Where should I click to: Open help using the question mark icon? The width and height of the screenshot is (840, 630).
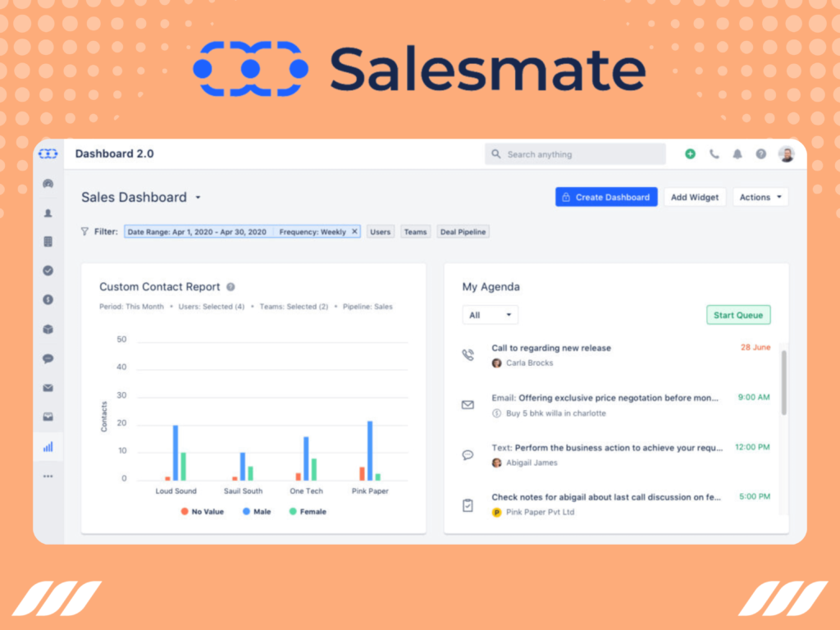pyautogui.click(x=761, y=153)
